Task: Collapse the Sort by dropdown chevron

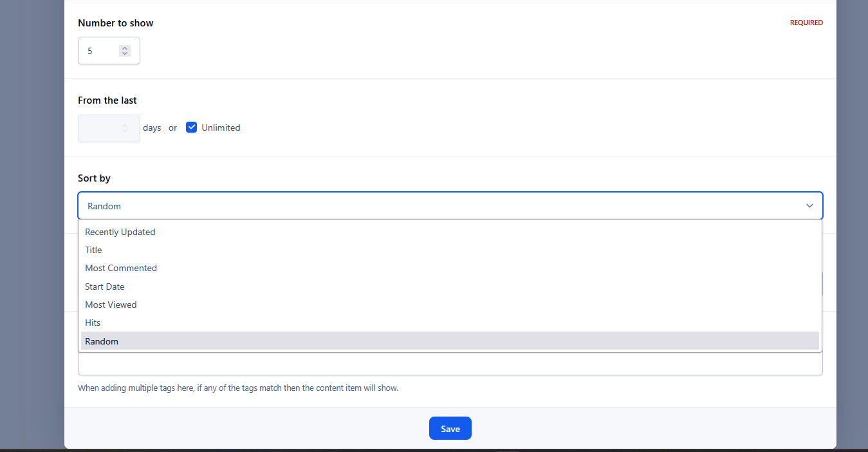Action: pyautogui.click(x=809, y=206)
